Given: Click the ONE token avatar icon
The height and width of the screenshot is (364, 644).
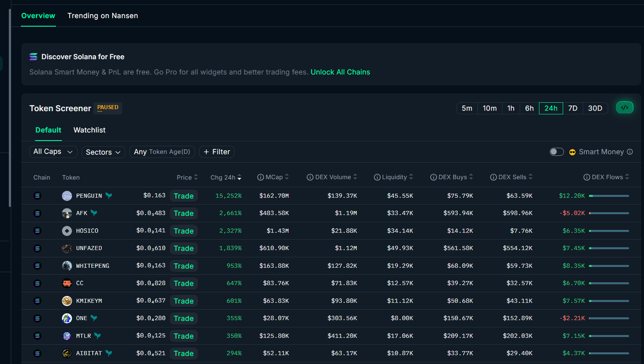Looking at the screenshot, I should coord(67,318).
